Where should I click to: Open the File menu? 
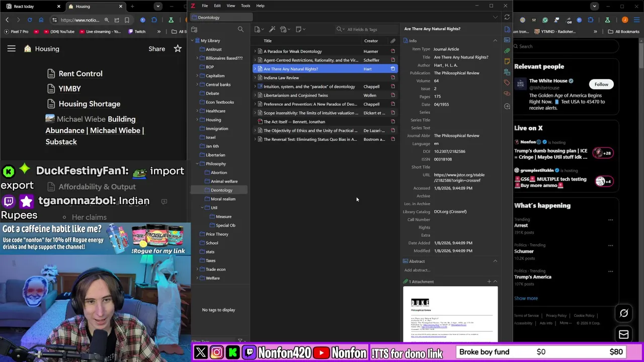[205, 6]
